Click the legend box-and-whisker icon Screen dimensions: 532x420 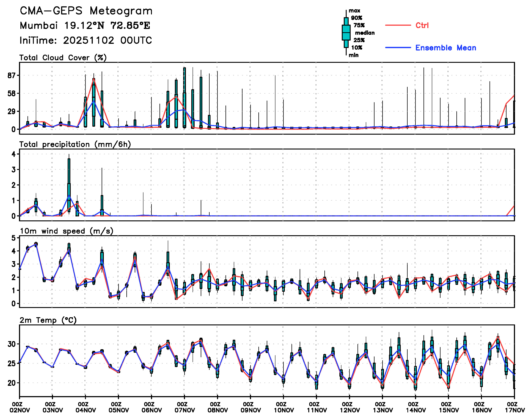point(346,32)
